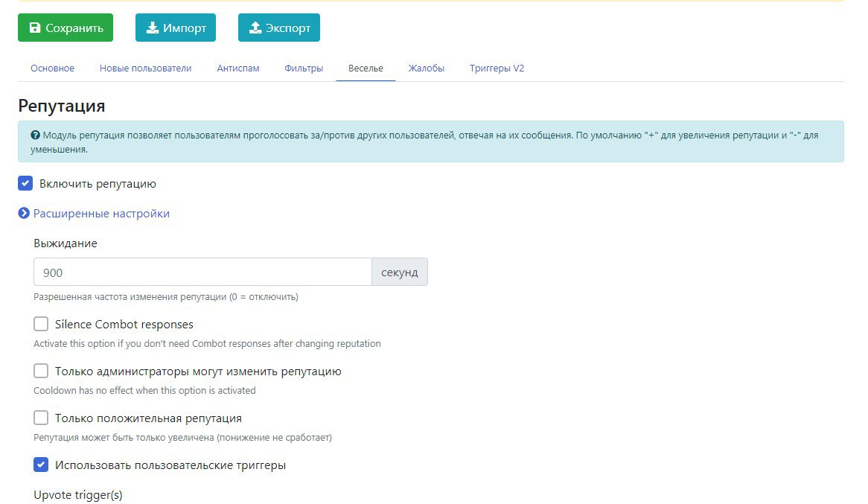Open the Основное tab
The height and width of the screenshot is (504, 868).
pos(53,68)
